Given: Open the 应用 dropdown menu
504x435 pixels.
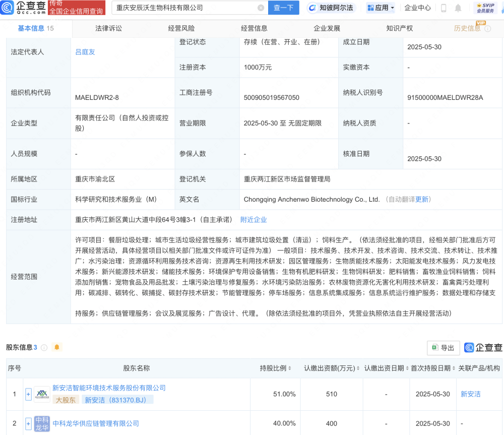Looking at the screenshot, I should click(x=381, y=8).
